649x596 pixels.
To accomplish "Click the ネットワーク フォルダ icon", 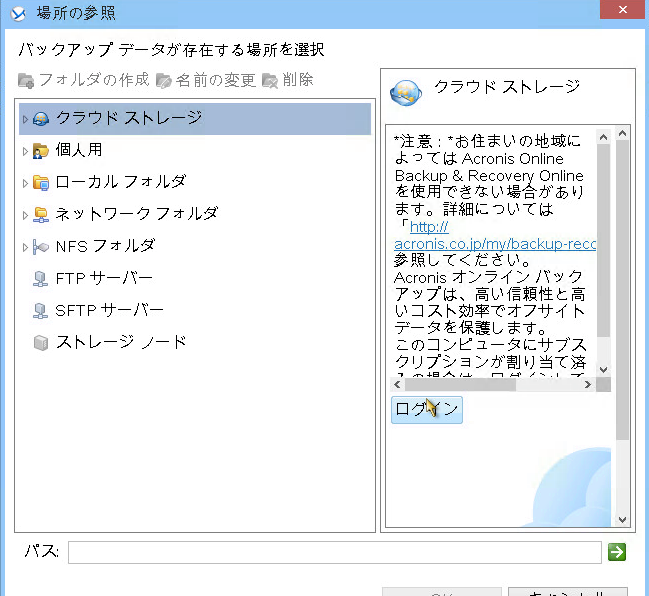I will tap(41, 214).
